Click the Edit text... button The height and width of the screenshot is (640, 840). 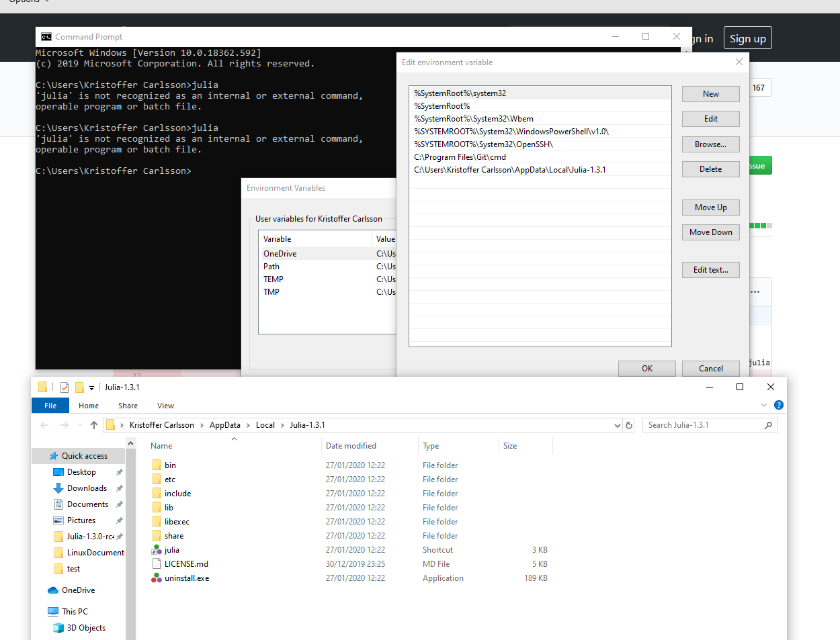(710, 270)
